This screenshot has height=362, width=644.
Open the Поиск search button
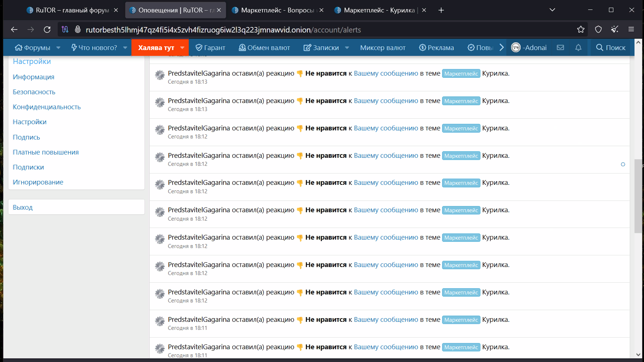click(610, 47)
